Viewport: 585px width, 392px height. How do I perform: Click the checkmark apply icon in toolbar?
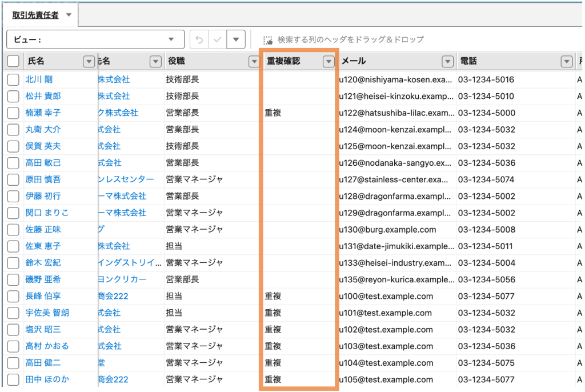[x=217, y=40]
